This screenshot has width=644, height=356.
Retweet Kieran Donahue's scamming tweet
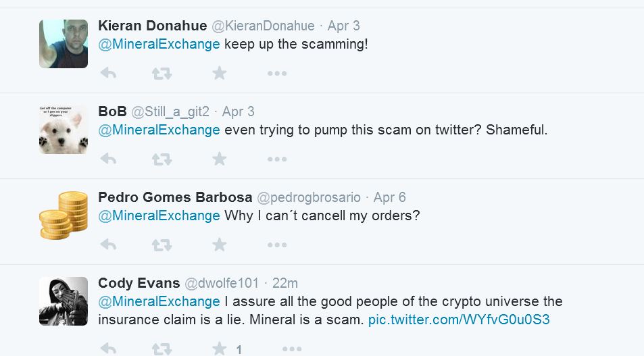[162, 74]
